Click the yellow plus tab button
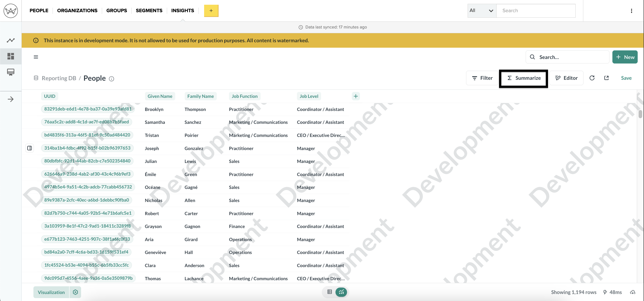 pyautogui.click(x=211, y=11)
